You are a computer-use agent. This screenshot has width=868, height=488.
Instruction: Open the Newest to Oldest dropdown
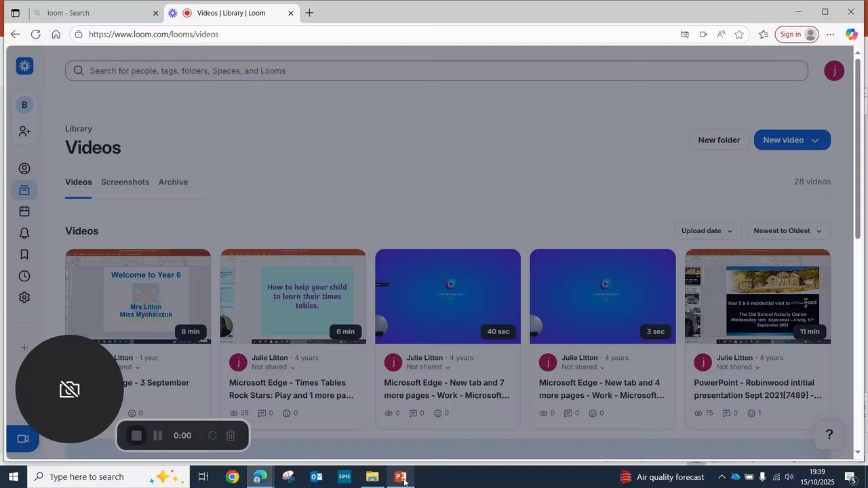tap(788, 231)
